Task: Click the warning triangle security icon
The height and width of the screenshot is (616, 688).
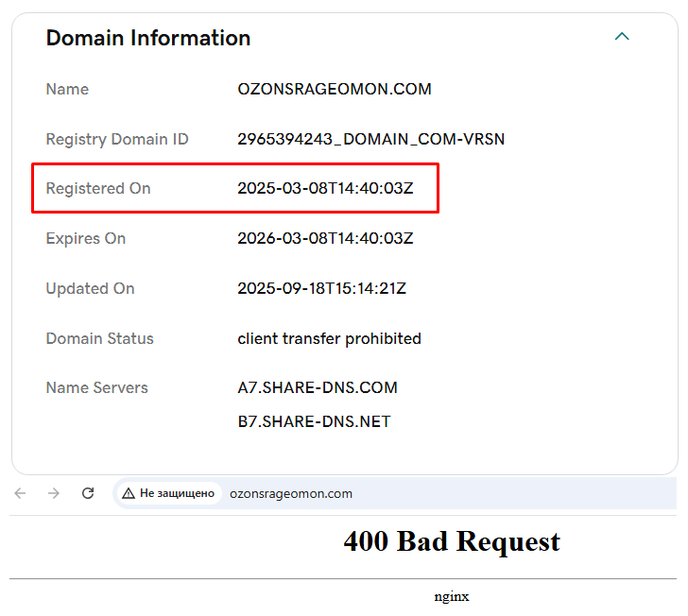Action: tap(129, 493)
